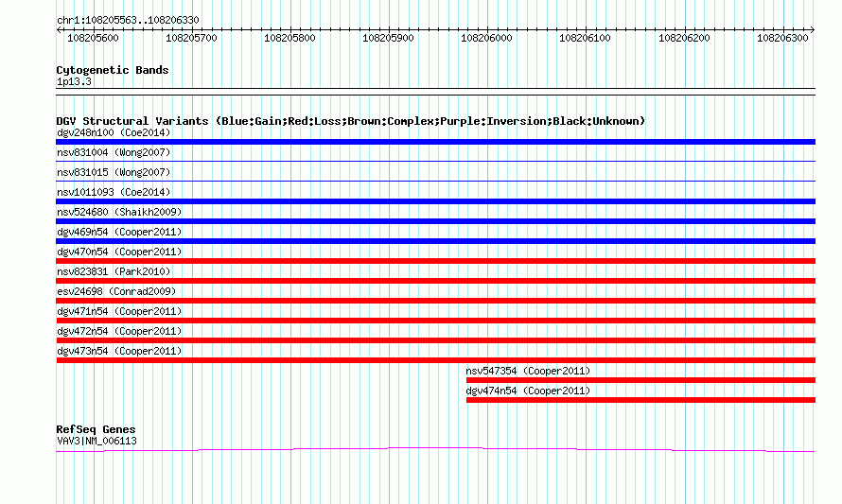Viewport: 842px width, 504px height.
Task: Click the red bar under esv24698
Action: tap(435, 301)
